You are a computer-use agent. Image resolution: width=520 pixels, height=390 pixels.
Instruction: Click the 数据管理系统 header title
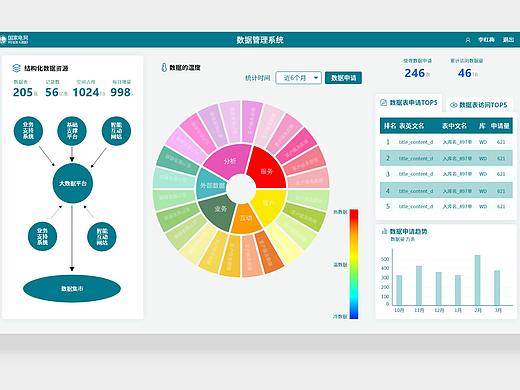pyautogui.click(x=260, y=40)
